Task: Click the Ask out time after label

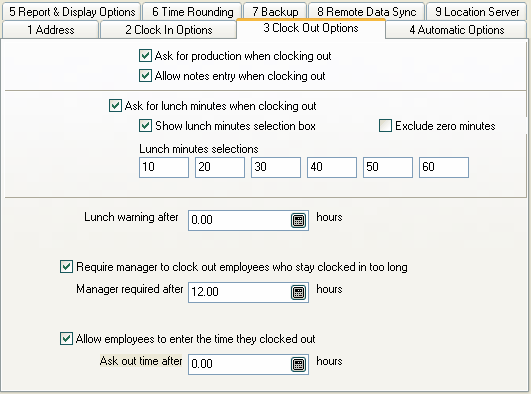Action: 141,361
